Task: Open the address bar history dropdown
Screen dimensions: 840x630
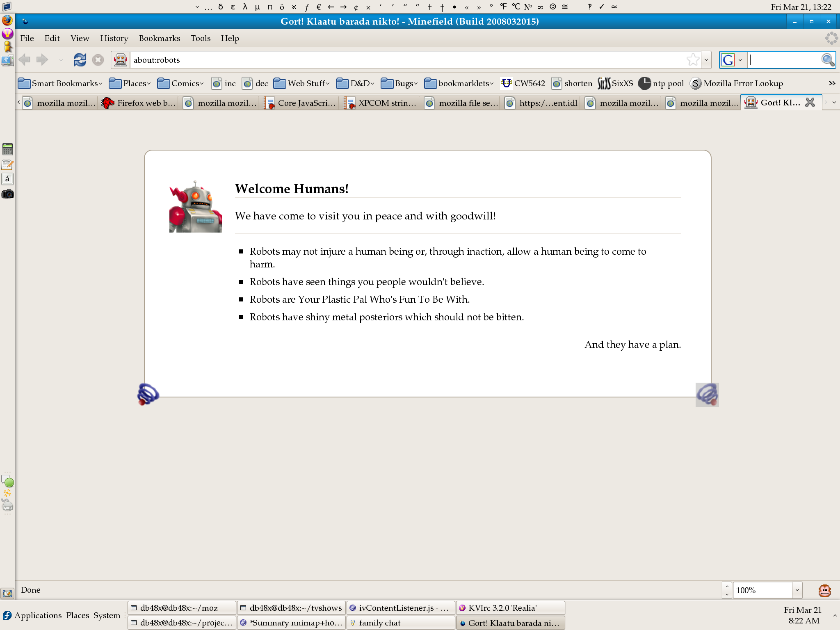Action: coord(706,60)
